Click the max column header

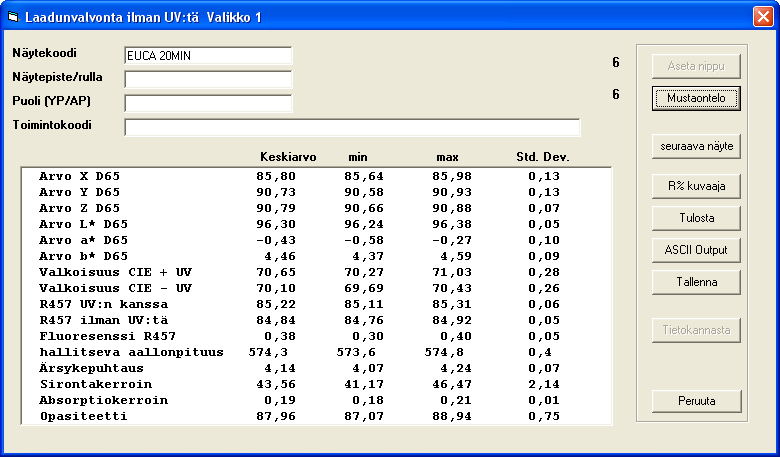point(447,157)
